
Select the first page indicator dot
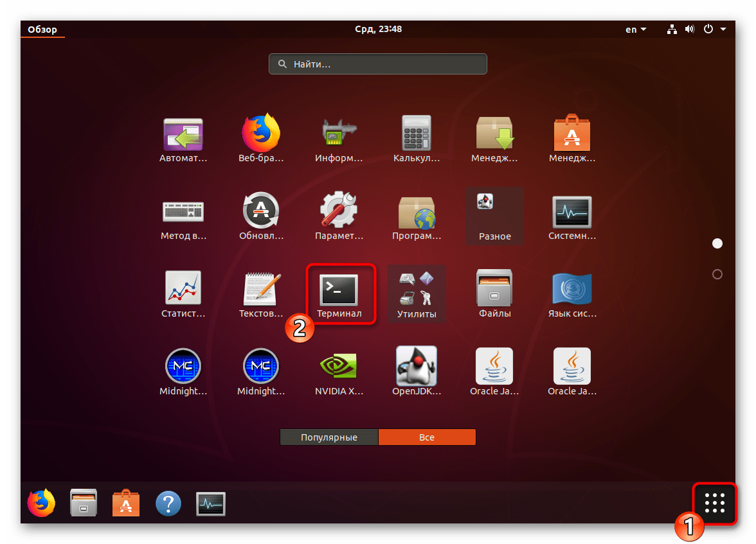click(x=717, y=243)
